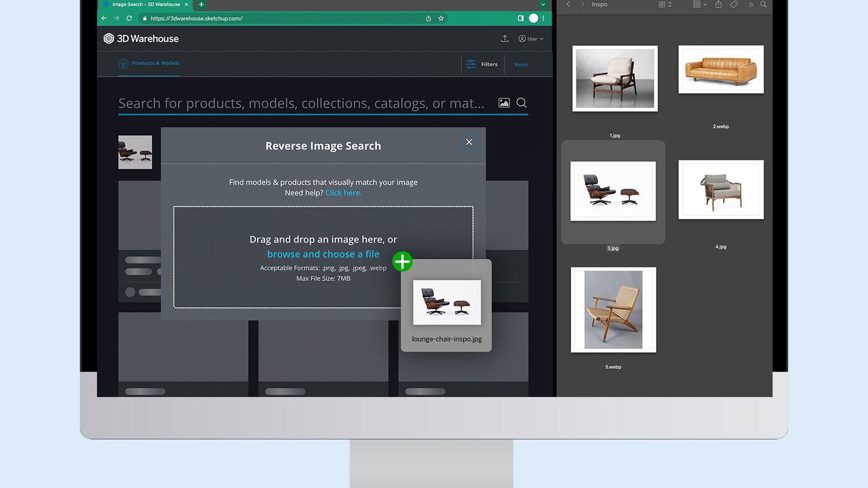Click the 5.webp file name label
The width and height of the screenshot is (868, 488).
pos(613,367)
